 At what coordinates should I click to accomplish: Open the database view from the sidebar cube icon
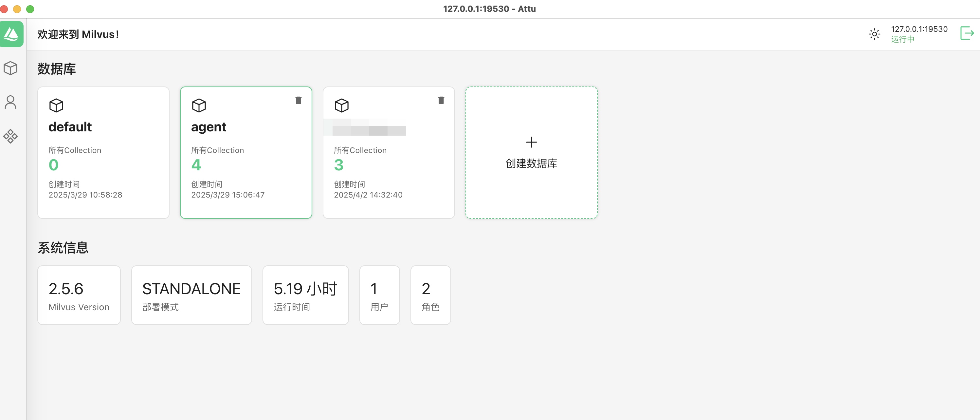pyautogui.click(x=11, y=68)
